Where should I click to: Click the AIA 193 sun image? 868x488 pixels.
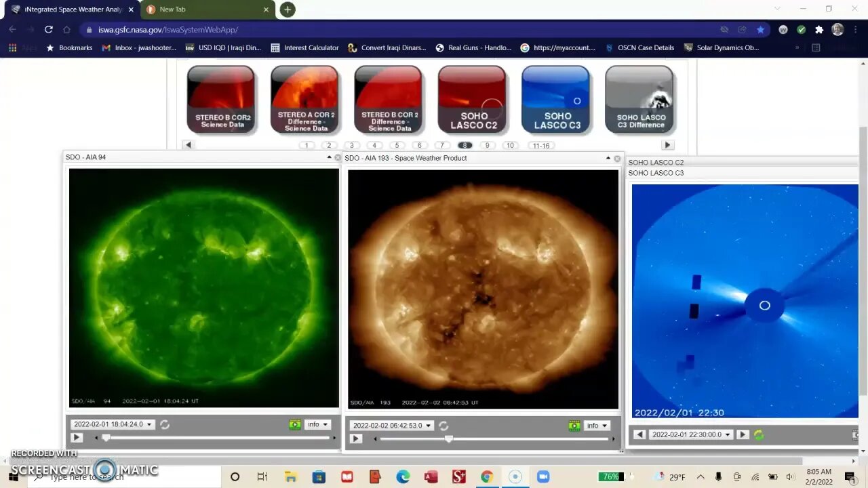pos(484,289)
